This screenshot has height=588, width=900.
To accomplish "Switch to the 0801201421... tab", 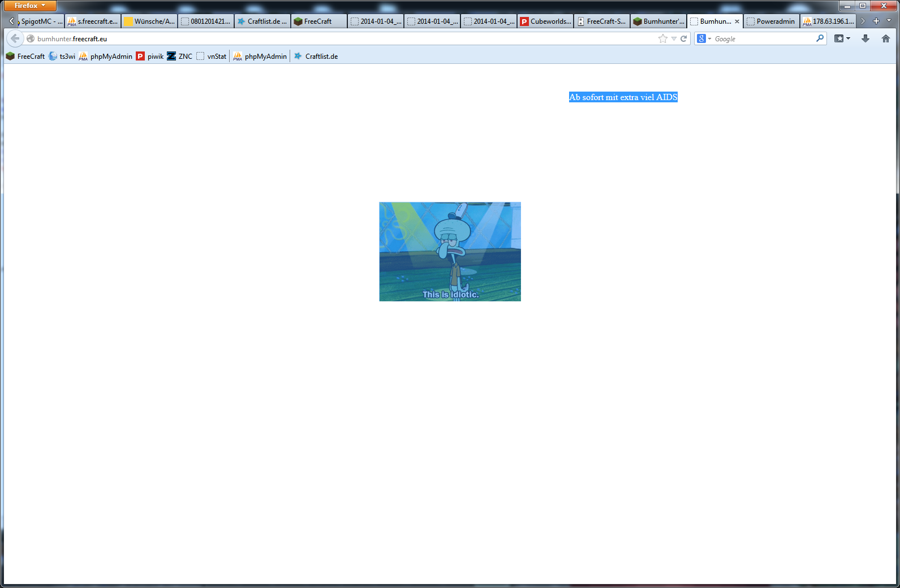I will pyautogui.click(x=206, y=21).
